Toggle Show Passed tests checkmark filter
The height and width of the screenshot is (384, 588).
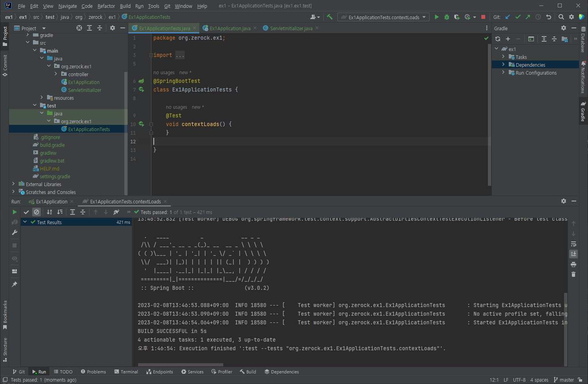(x=26, y=212)
